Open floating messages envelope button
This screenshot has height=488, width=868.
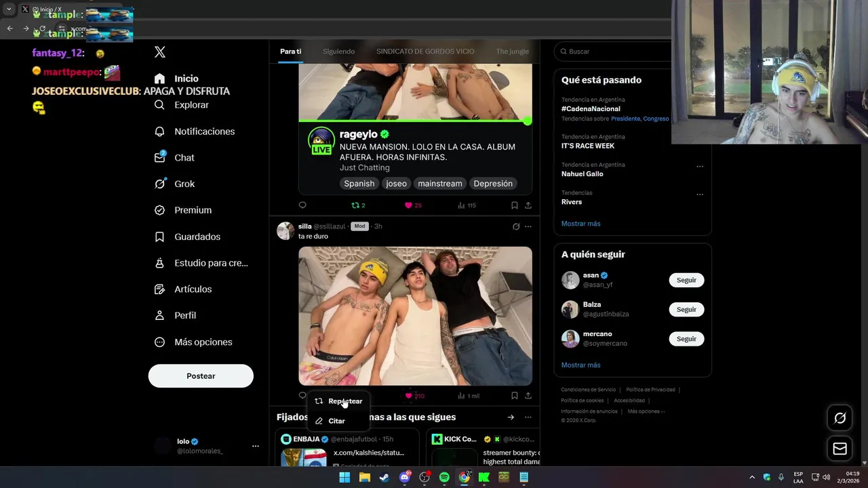point(840,449)
